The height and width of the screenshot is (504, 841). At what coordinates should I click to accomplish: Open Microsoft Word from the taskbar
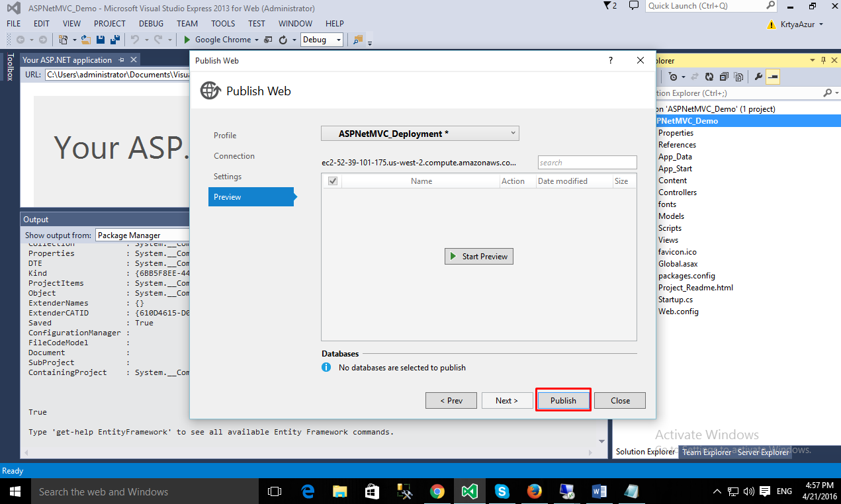[x=599, y=491]
